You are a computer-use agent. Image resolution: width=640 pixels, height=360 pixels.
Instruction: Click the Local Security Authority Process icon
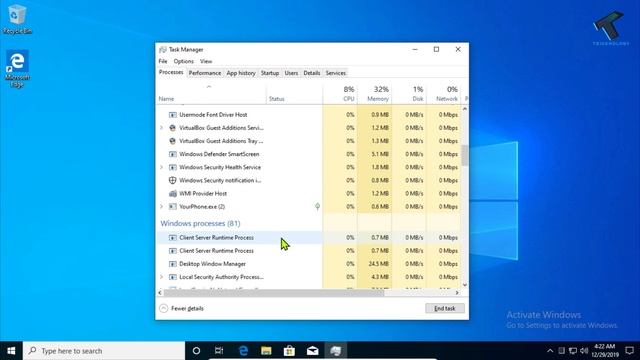click(173, 277)
